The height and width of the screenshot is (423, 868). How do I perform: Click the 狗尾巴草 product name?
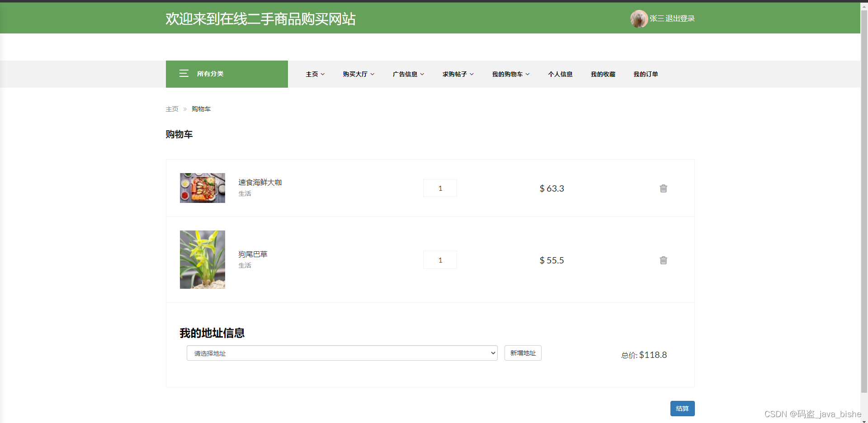(x=253, y=254)
